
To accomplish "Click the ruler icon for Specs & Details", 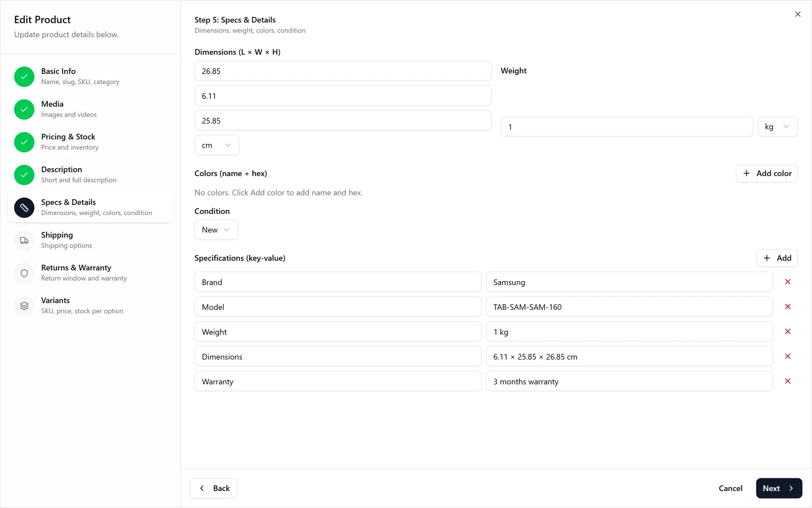I will 24,207.
